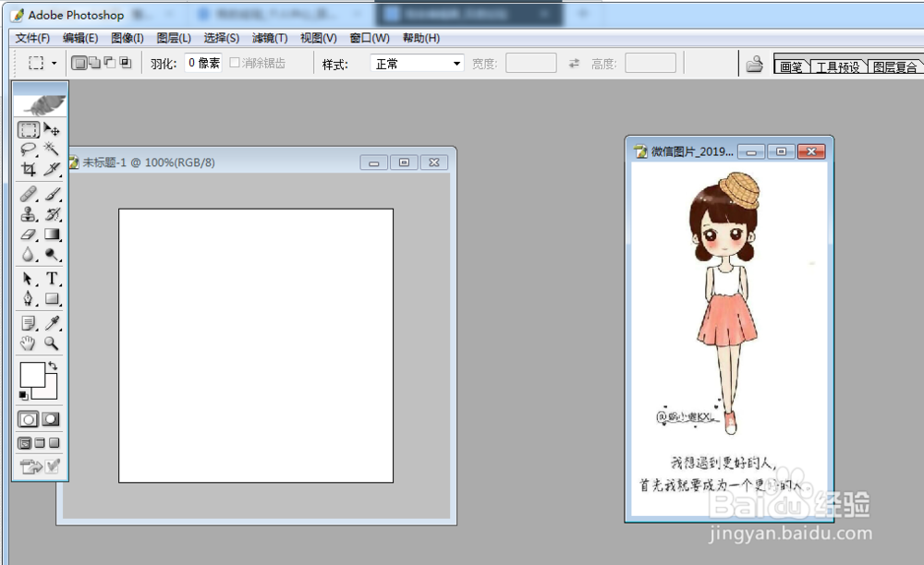The width and height of the screenshot is (924, 565).
Task: Set Standard Screen Mode
Action: pyautogui.click(x=25, y=443)
